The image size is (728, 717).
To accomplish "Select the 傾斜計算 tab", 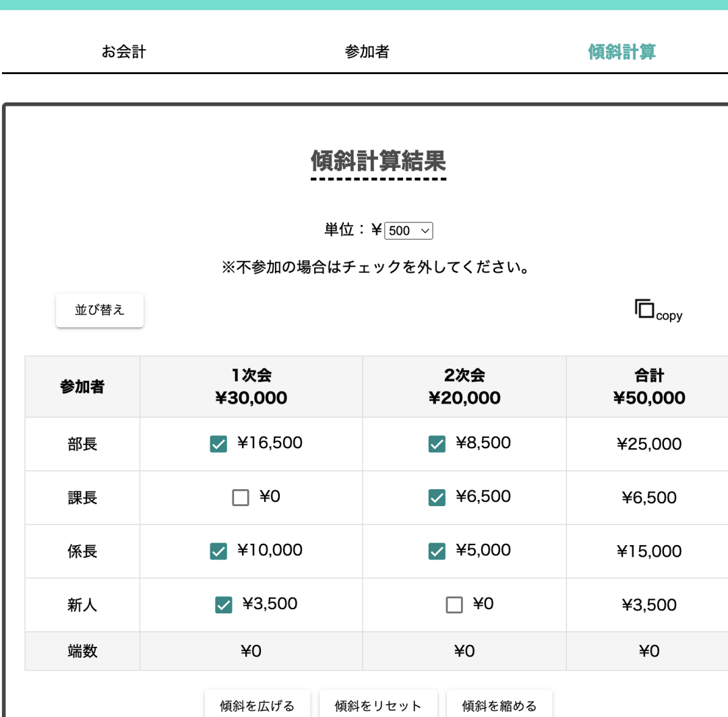I will point(621,52).
